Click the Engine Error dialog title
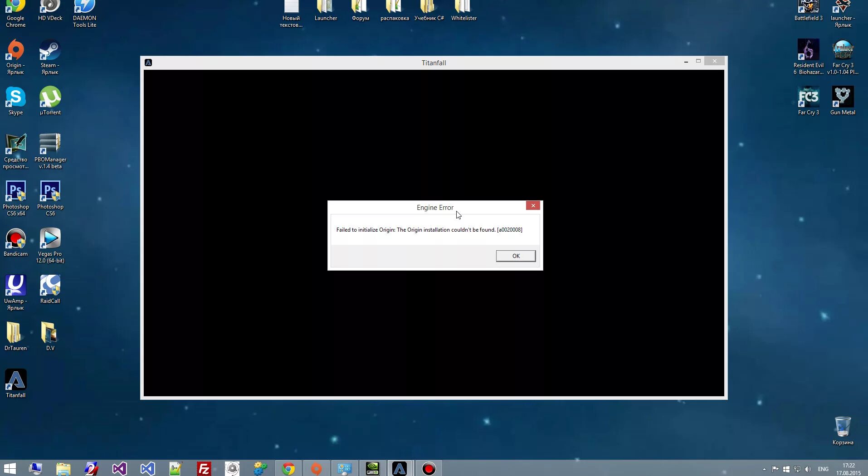 pos(435,208)
